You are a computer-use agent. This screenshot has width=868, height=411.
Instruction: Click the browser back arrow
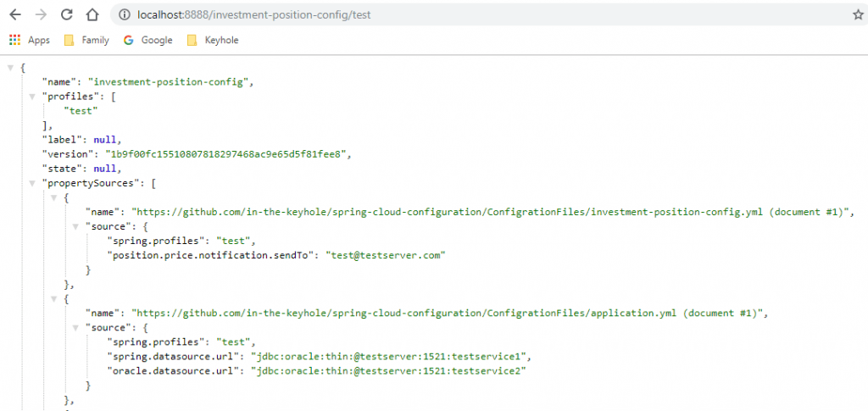(14, 14)
